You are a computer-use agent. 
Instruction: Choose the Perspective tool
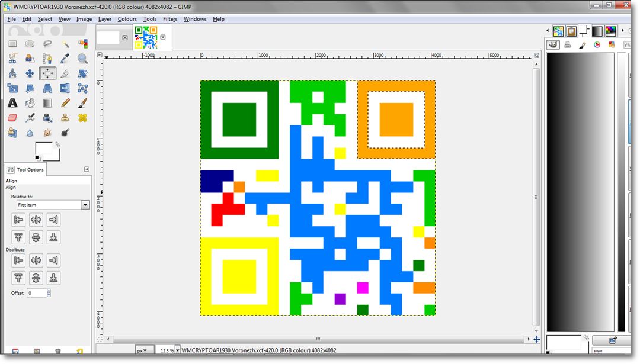click(x=47, y=88)
